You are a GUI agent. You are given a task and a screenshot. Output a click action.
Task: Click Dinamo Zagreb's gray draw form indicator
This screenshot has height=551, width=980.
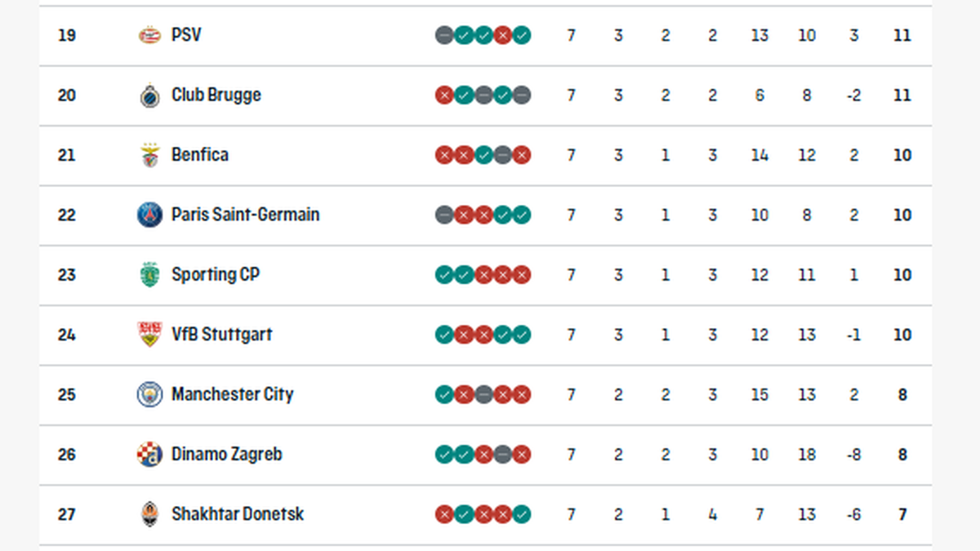click(502, 455)
